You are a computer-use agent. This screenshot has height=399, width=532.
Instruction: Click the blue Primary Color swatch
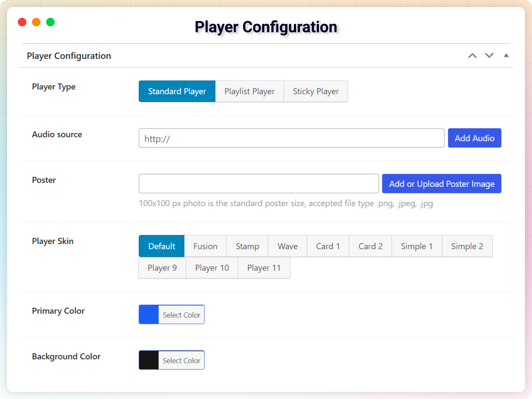click(149, 314)
